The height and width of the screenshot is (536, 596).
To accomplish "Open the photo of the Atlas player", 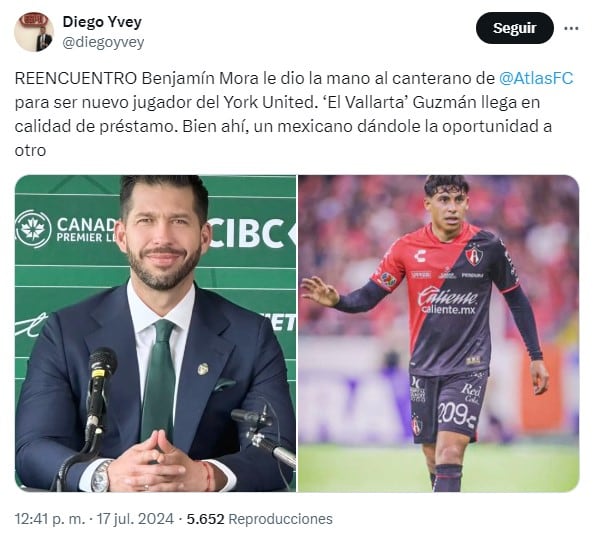I will point(439,333).
